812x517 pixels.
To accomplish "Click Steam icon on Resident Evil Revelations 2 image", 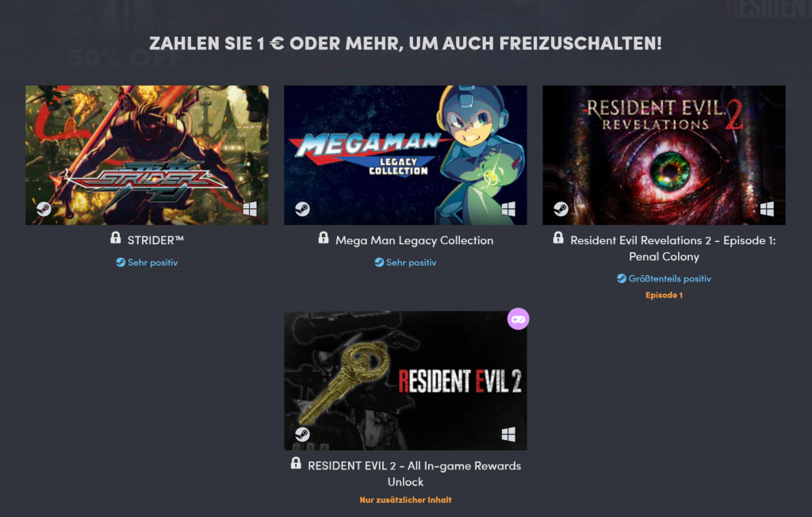I will pos(561,209).
